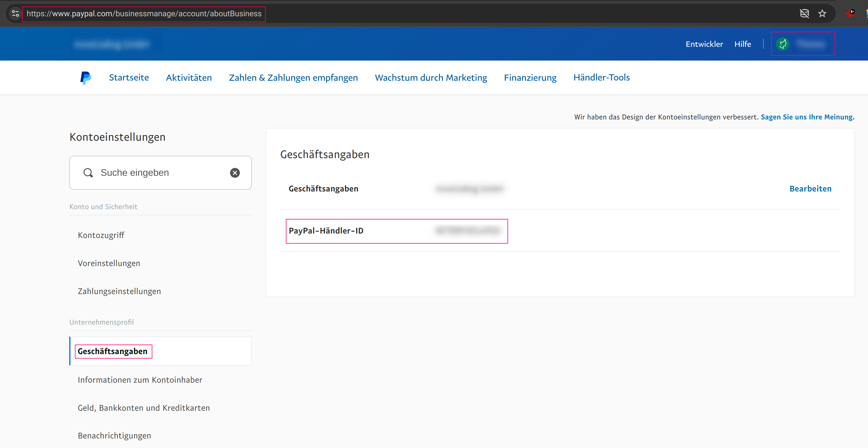Go to Aktivitäten
The height and width of the screenshot is (448, 868).
point(189,77)
